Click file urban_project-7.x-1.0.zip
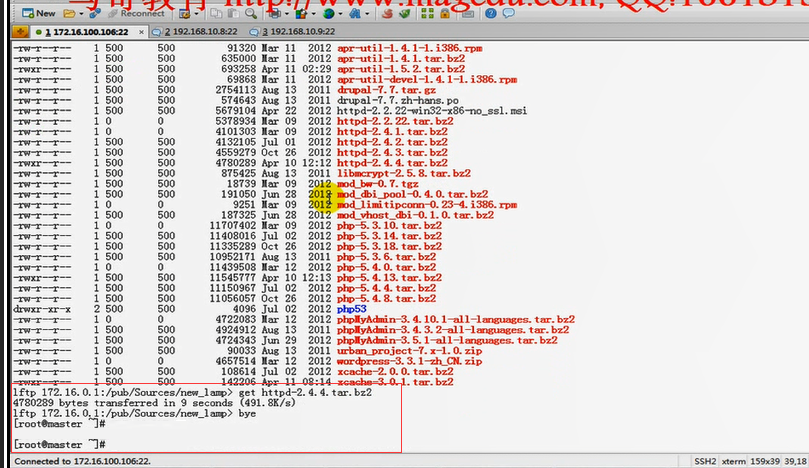The height and width of the screenshot is (468, 809). click(x=410, y=351)
